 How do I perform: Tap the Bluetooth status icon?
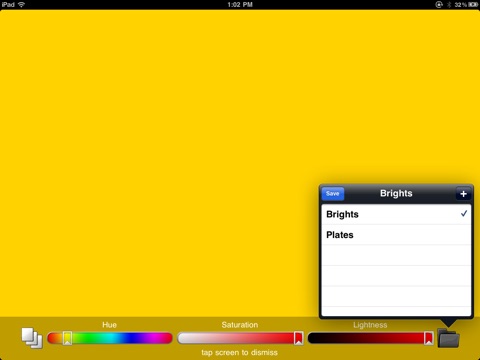(x=449, y=4)
